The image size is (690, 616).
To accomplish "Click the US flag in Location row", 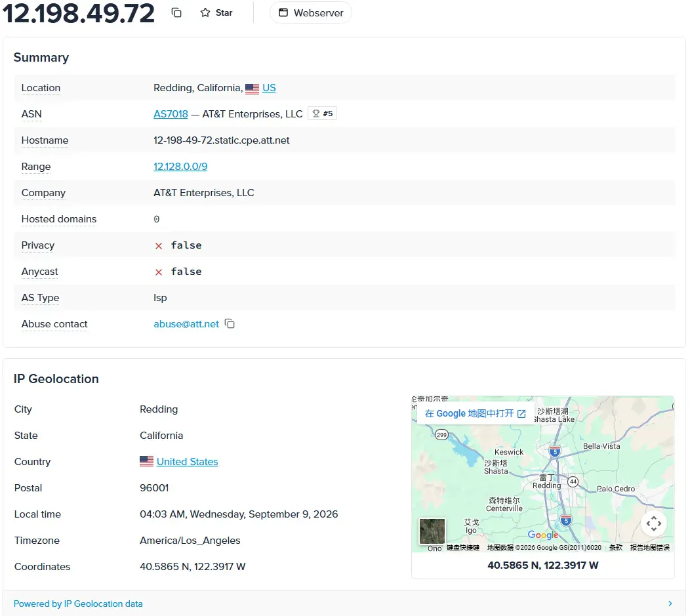I will 252,89.
